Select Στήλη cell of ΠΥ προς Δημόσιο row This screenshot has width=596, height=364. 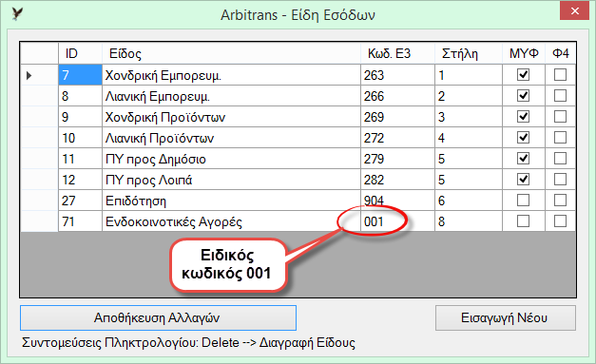[469, 159]
